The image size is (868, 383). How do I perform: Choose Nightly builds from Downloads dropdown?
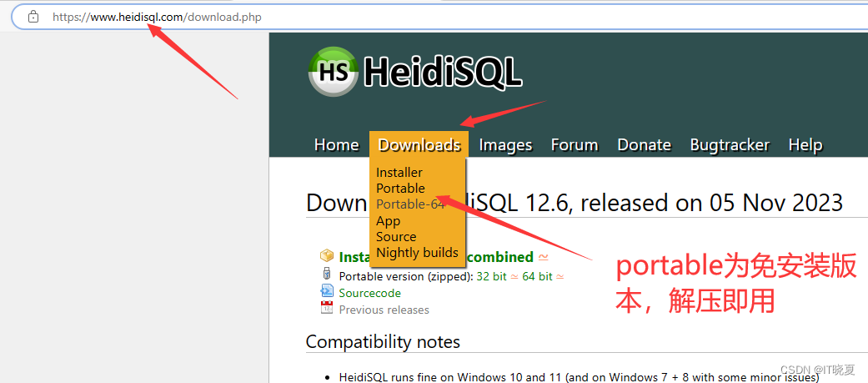click(418, 253)
